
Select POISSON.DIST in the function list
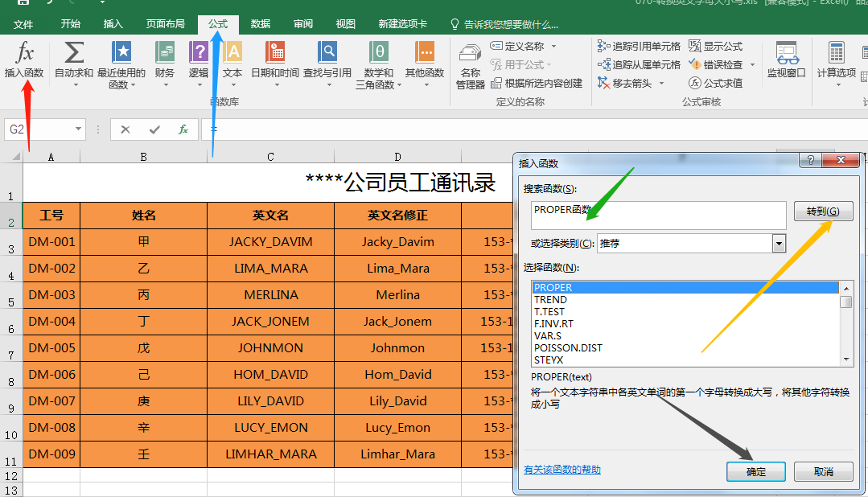(x=685, y=347)
